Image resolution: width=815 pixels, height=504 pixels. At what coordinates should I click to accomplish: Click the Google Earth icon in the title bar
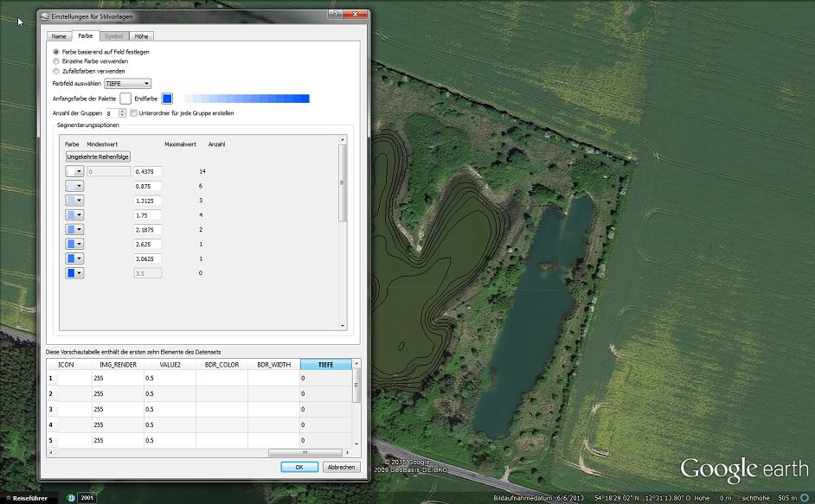[45, 16]
